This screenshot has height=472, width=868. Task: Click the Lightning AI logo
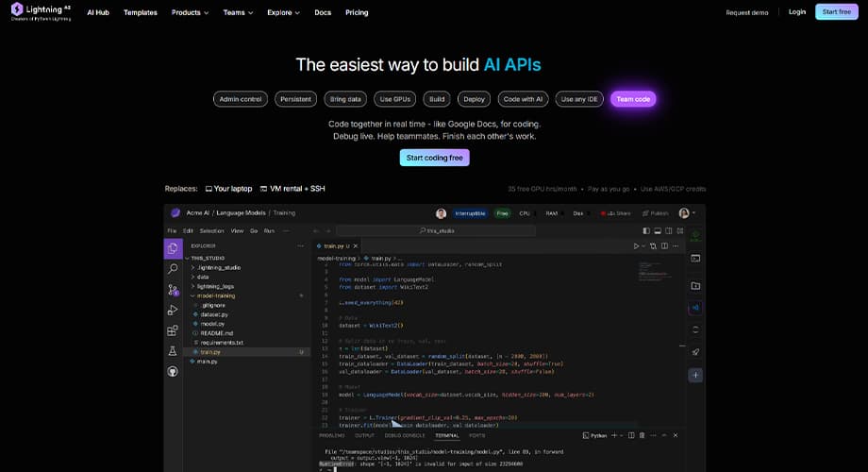coord(41,11)
